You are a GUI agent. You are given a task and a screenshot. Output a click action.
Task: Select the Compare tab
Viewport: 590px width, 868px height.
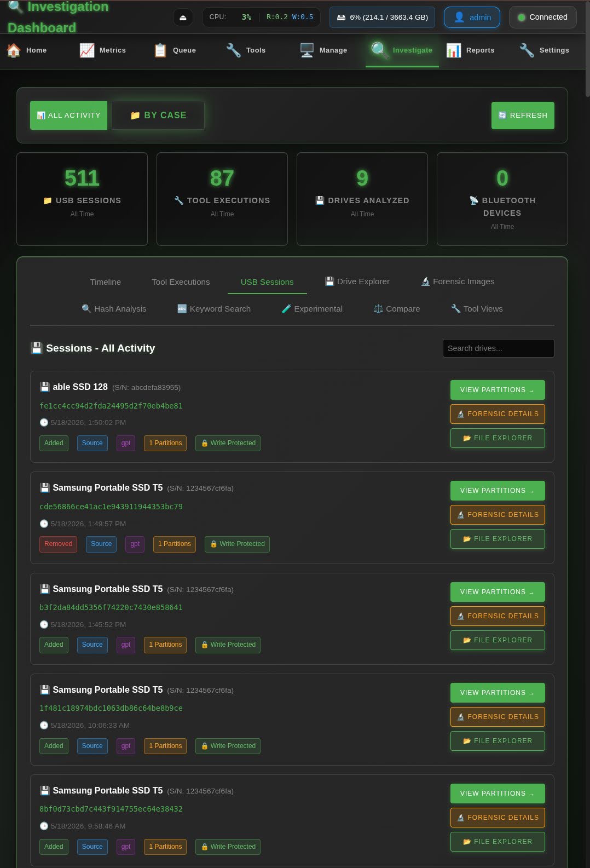point(397,309)
